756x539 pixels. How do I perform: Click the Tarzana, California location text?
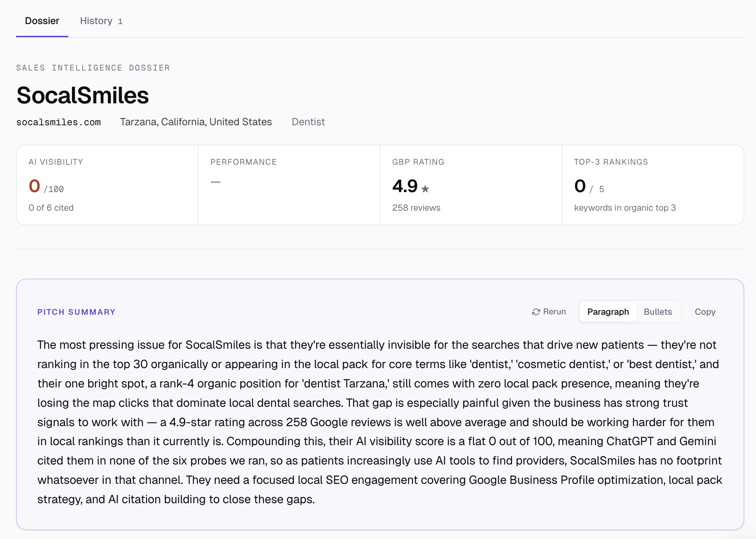pos(196,122)
